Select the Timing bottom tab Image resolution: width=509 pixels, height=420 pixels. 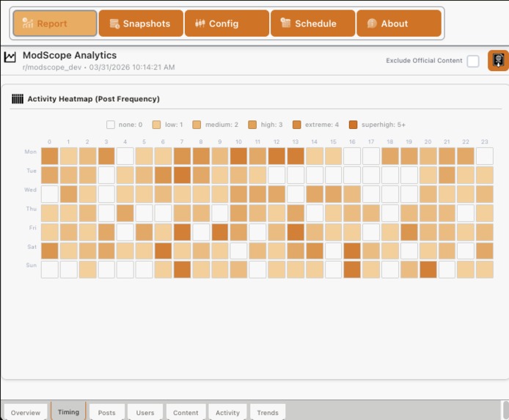(68, 412)
